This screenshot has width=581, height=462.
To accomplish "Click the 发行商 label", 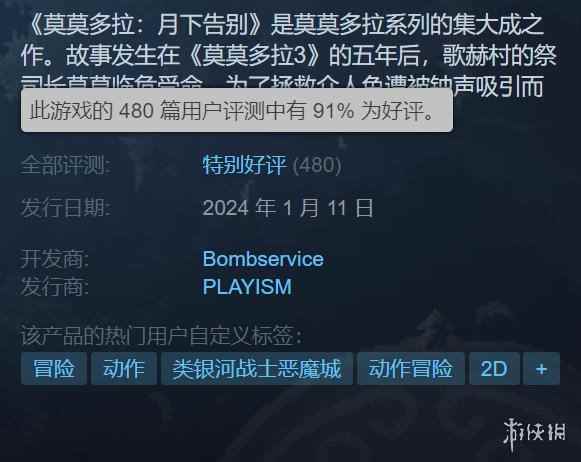I will pyautogui.click(x=55, y=287).
